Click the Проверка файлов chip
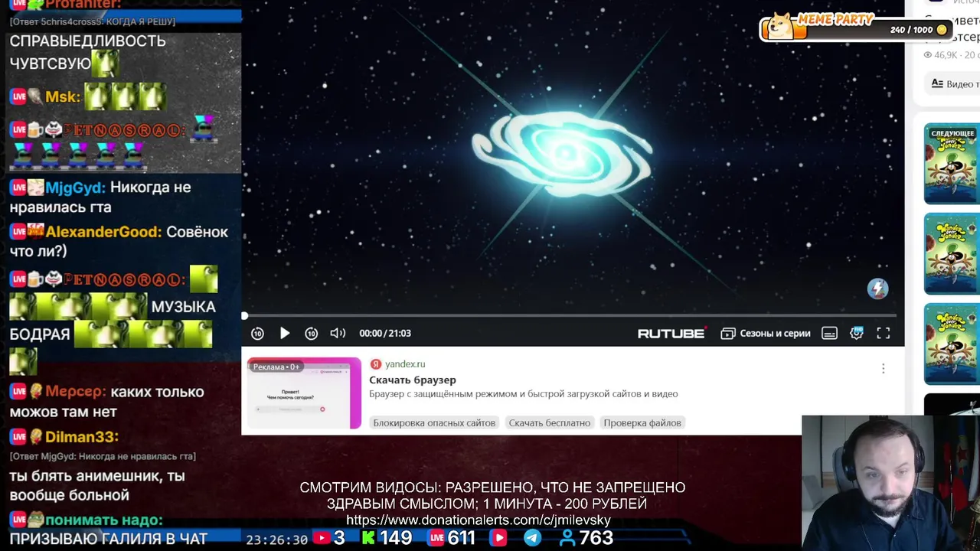The width and height of the screenshot is (980, 551). pos(642,422)
